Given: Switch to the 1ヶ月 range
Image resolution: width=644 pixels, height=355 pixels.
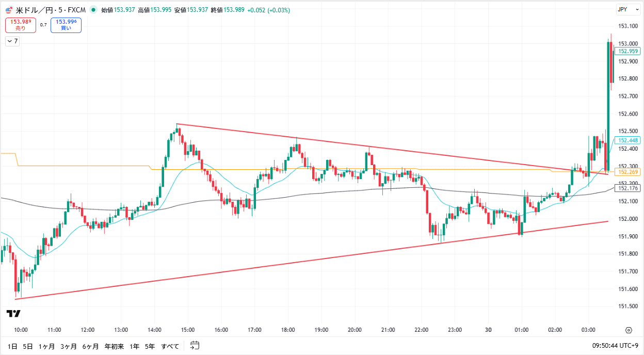Looking at the screenshot, I should click(x=46, y=346).
